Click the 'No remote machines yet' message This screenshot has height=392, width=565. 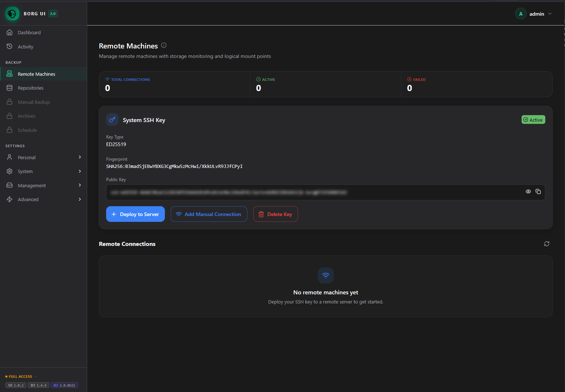326,293
